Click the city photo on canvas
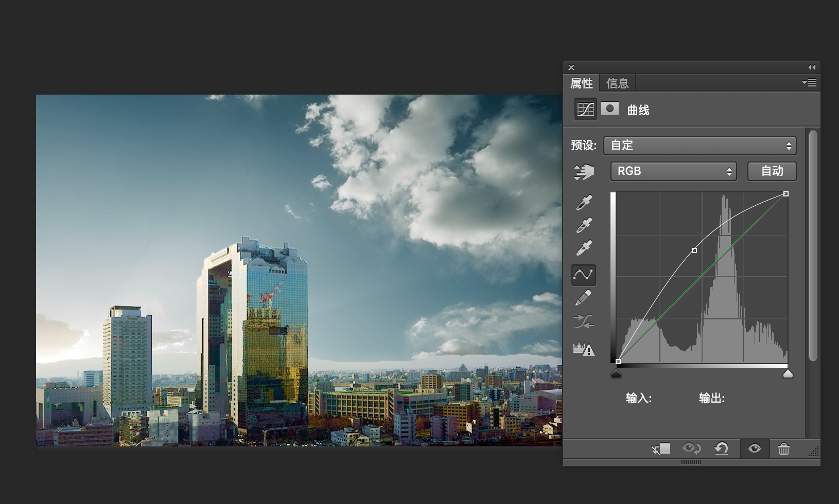The width and height of the screenshot is (839, 504). 299,271
